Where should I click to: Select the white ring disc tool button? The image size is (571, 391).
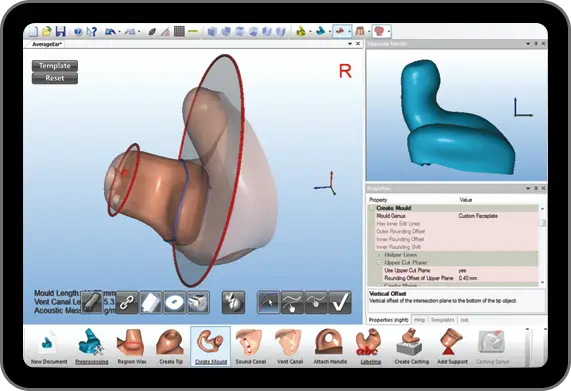pos(174,302)
